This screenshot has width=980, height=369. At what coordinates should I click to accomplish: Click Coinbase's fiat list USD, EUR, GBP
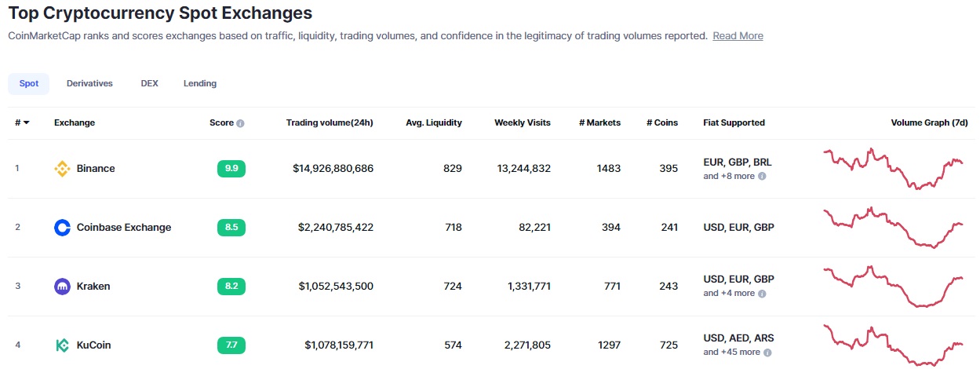(x=738, y=228)
